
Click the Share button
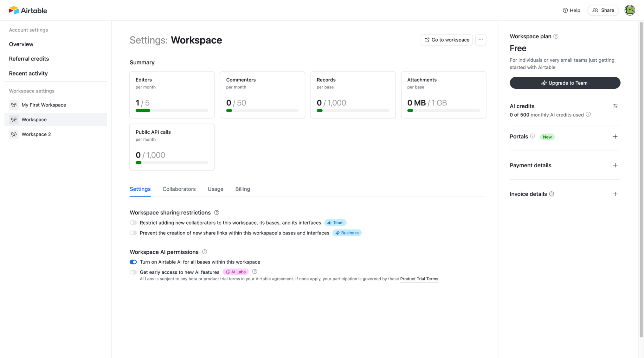[x=603, y=10]
